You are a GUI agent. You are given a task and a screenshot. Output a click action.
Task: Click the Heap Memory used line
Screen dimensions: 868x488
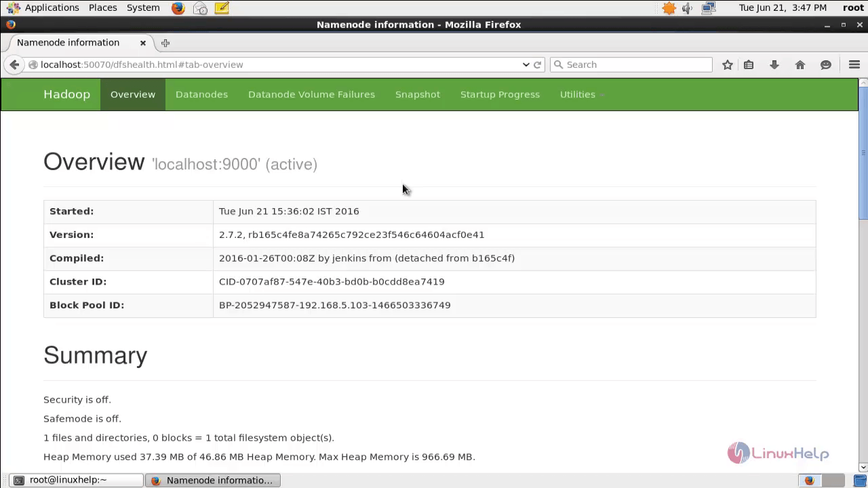[x=259, y=457]
